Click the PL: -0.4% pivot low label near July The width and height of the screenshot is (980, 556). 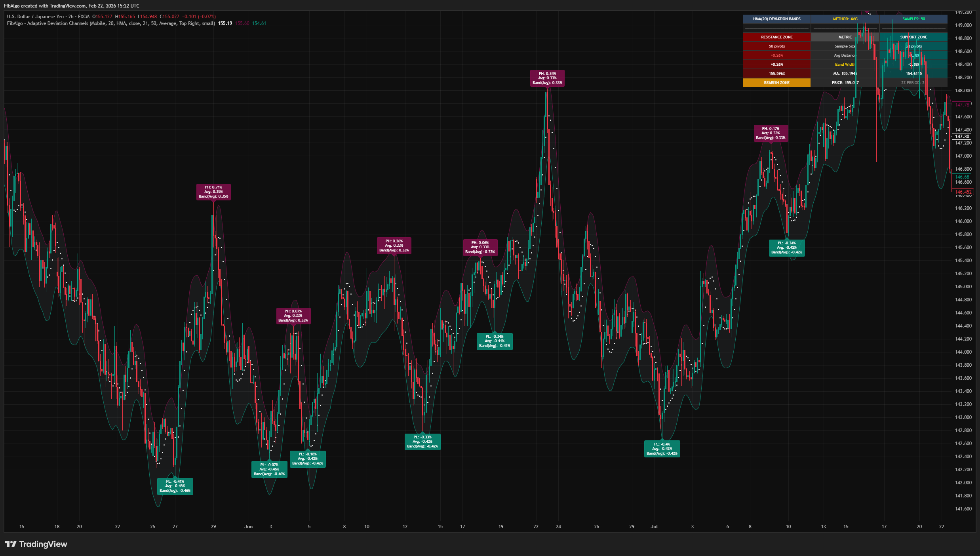(662, 448)
